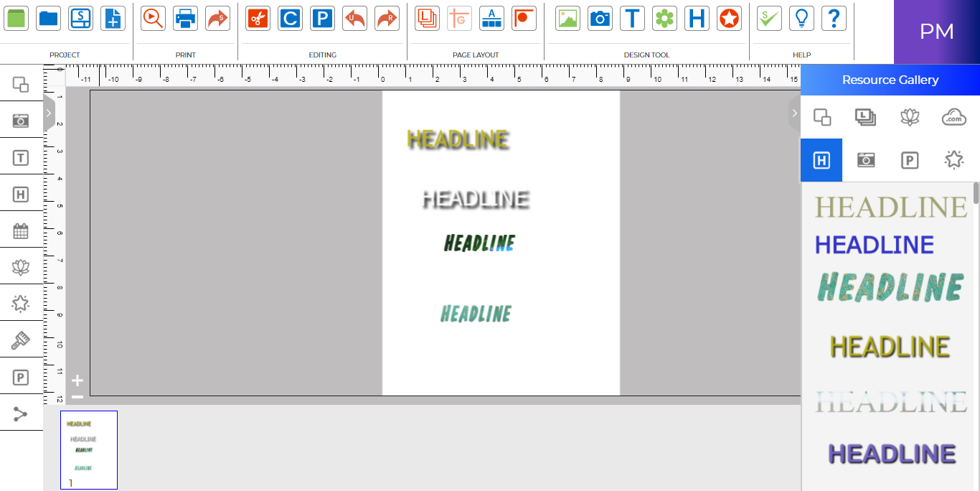Image resolution: width=980 pixels, height=491 pixels.
Task: Open lotus clipart tab in Resource Gallery
Action: click(x=910, y=117)
